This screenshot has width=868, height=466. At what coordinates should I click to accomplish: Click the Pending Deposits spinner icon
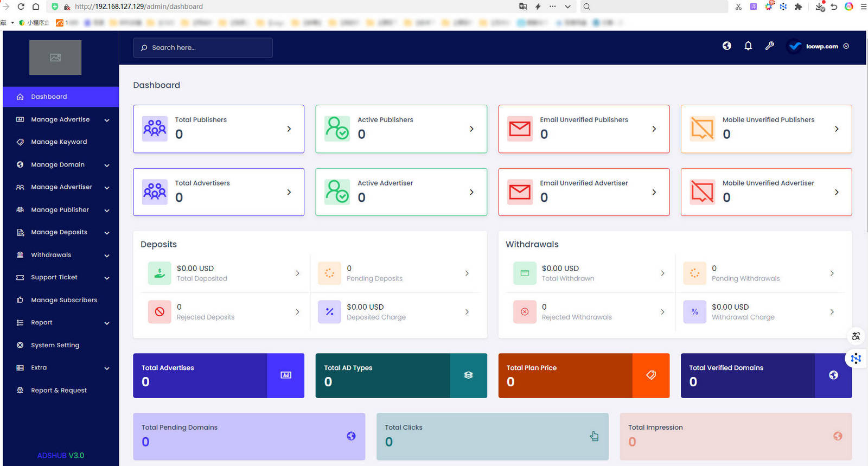[329, 273]
